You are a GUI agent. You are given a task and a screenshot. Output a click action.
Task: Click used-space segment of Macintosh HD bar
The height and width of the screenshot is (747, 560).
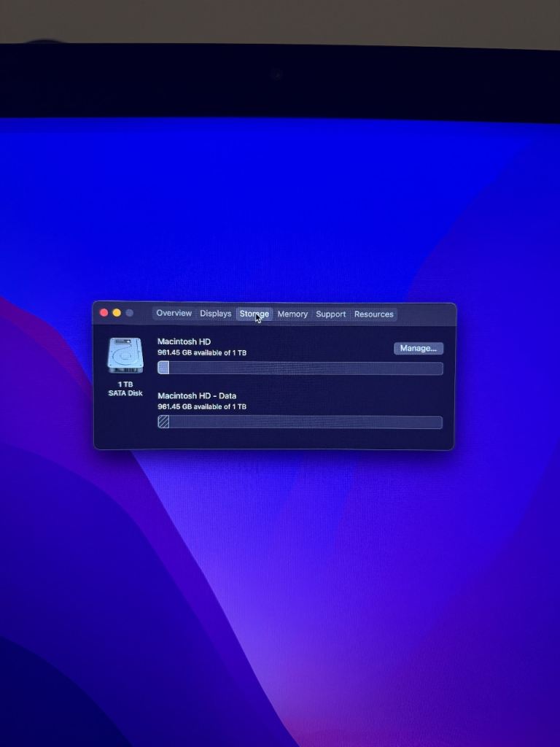click(x=163, y=368)
